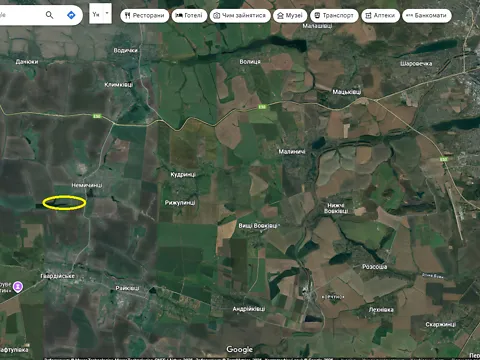Click the Google logo at bottom
Image resolution: width=480 pixels, height=360 pixels.
click(239, 349)
